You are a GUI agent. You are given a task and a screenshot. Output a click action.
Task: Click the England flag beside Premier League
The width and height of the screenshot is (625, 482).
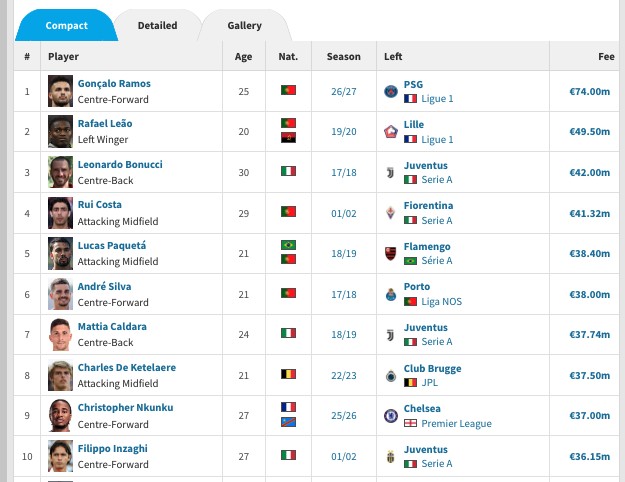(410, 423)
